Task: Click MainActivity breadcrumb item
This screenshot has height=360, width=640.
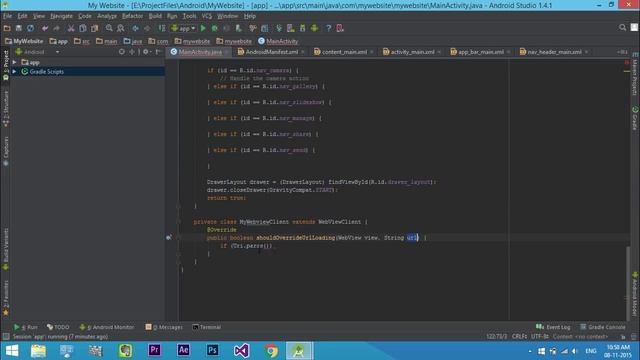Action: point(278,41)
